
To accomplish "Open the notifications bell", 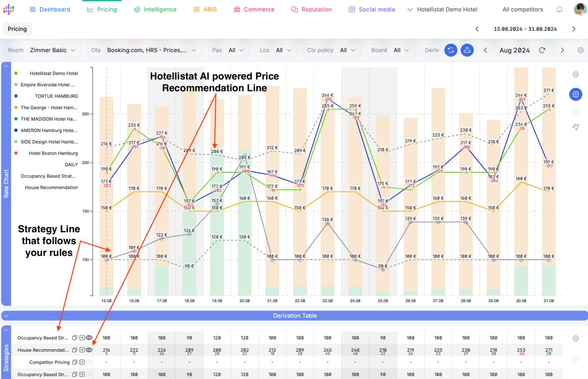I will click(x=560, y=9).
